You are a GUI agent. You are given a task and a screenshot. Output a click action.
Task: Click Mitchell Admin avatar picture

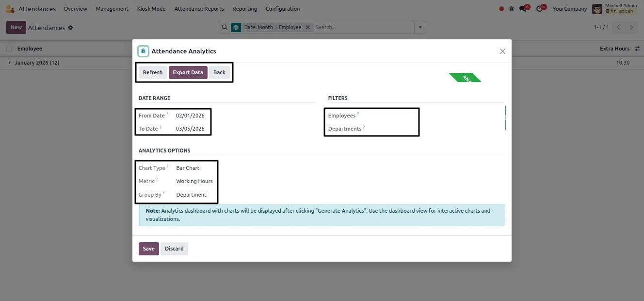(597, 9)
